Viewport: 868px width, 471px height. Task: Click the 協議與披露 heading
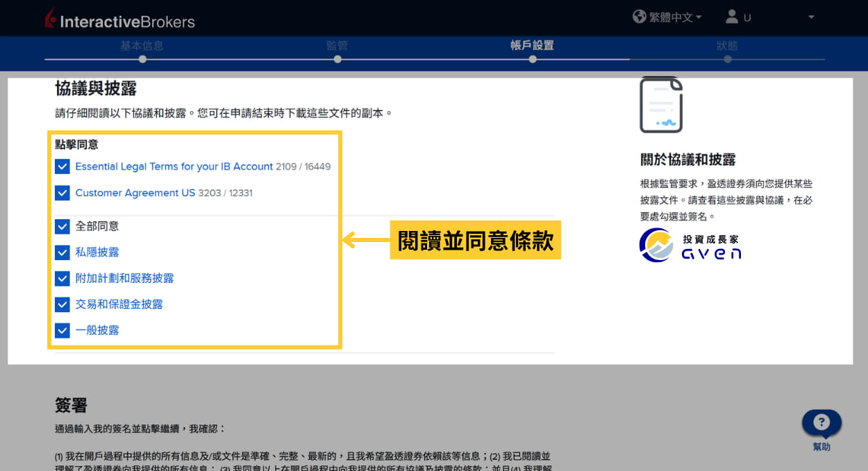pos(96,88)
